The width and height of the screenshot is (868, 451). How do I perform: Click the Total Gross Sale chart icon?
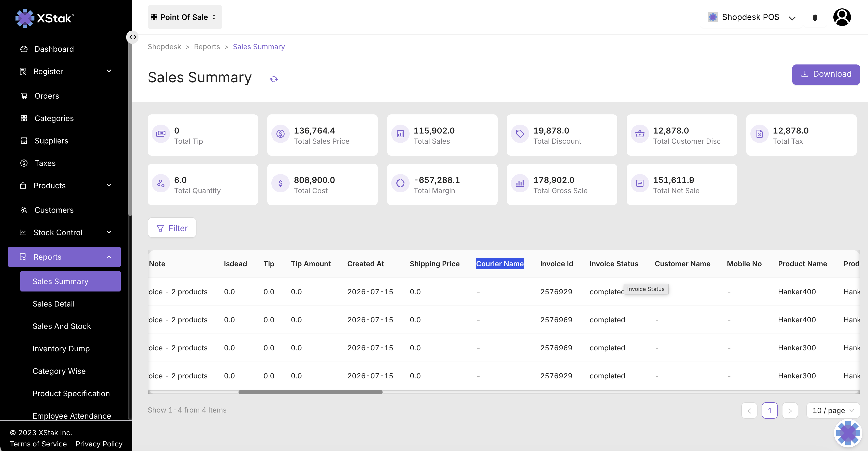pos(520,183)
